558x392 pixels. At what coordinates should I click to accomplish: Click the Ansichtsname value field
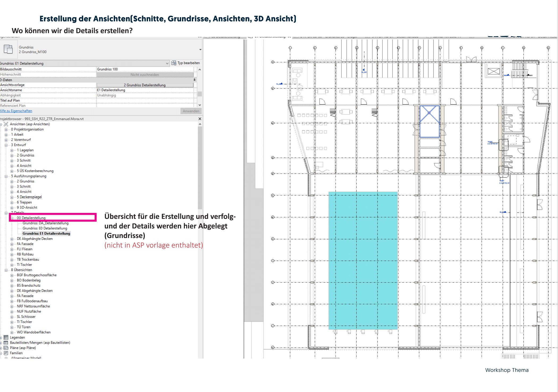[145, 90]
